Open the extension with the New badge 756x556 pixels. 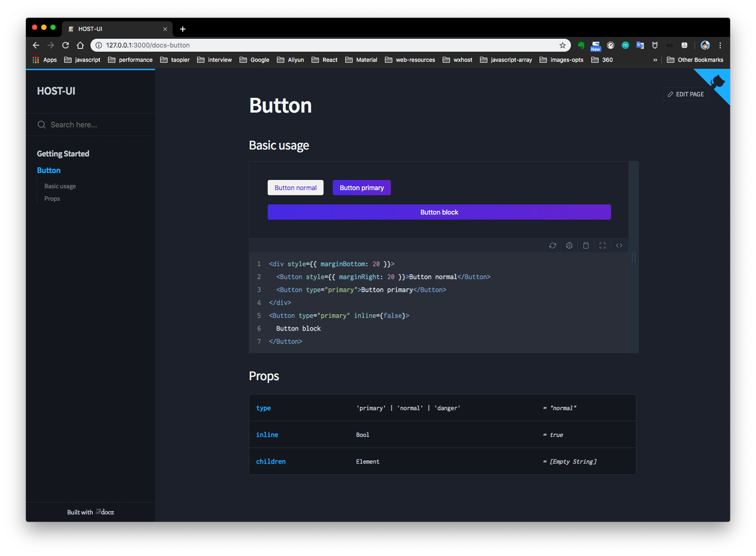point(596,46)
